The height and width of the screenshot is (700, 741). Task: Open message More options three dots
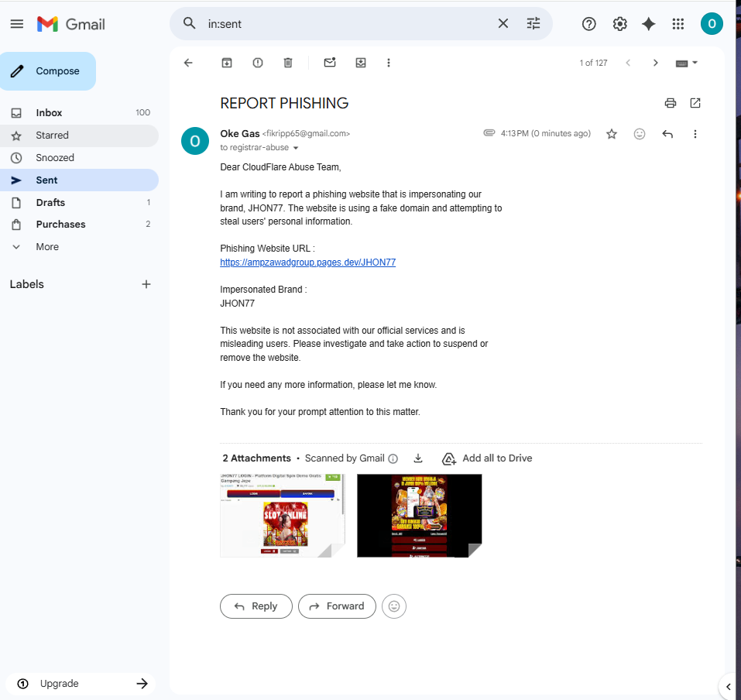point(695,134)
